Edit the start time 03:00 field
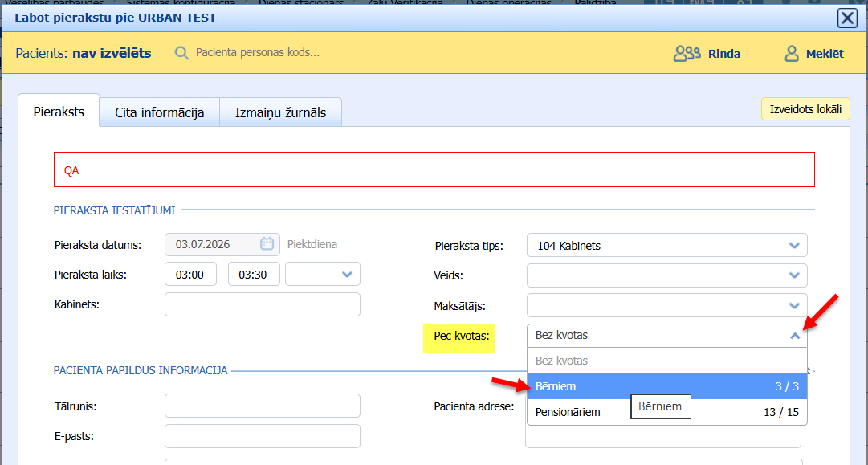Screen dimensions: 868x465 (190, 274)
